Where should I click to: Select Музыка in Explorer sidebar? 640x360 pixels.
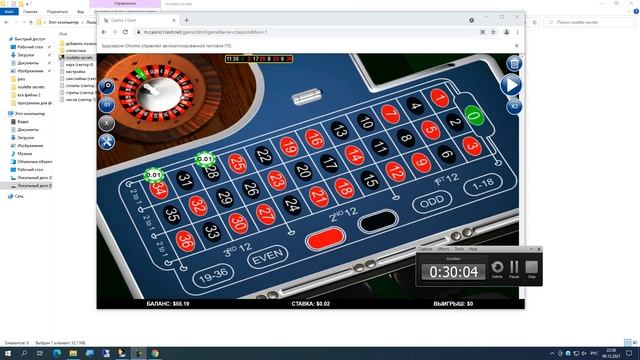click(24, 153)
